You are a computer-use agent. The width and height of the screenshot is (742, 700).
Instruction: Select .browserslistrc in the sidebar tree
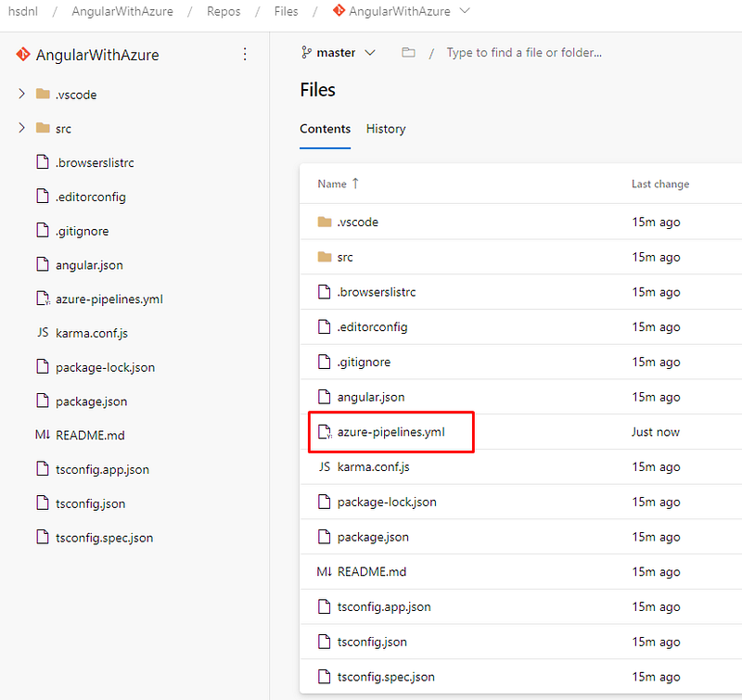(95, 162)
